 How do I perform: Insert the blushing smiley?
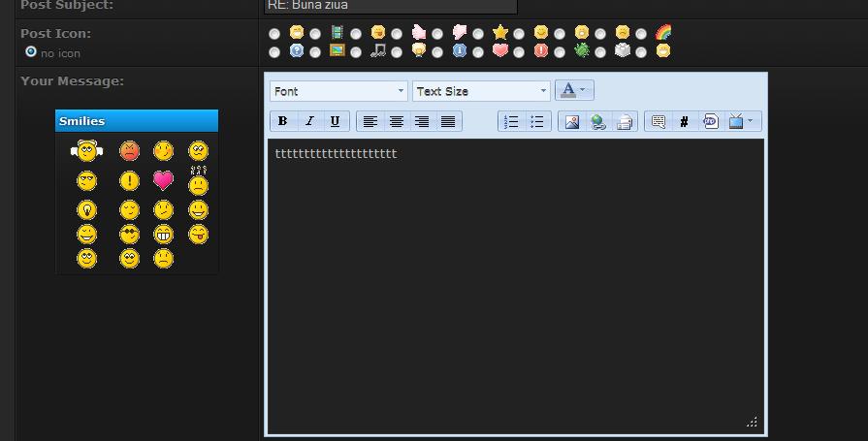[163, 150]
